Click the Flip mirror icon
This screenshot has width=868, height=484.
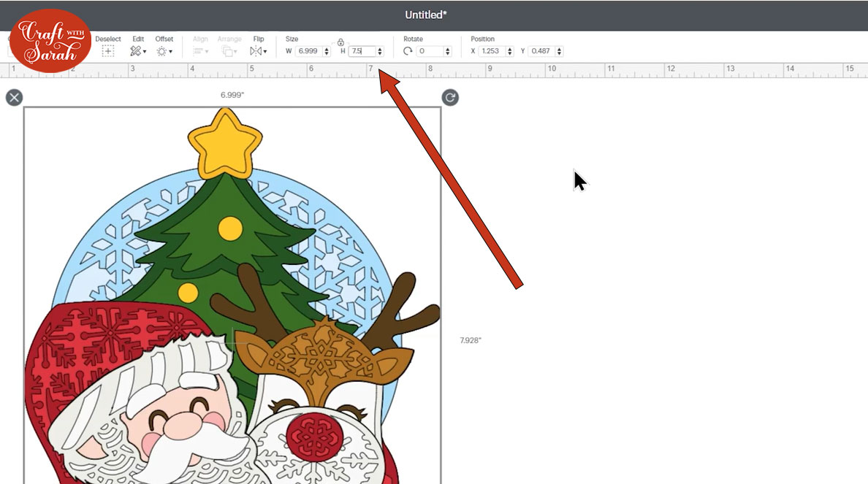pyautogui.click(x=255, y=51)
